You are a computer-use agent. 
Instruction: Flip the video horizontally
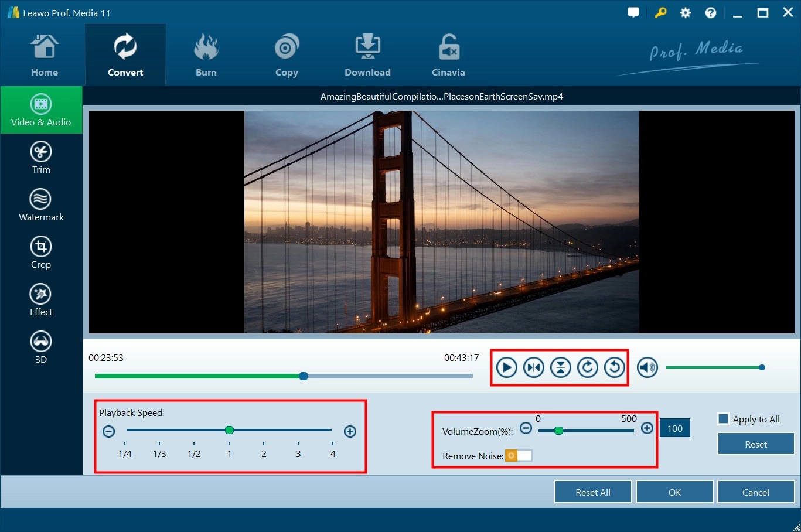click(534, 367)
